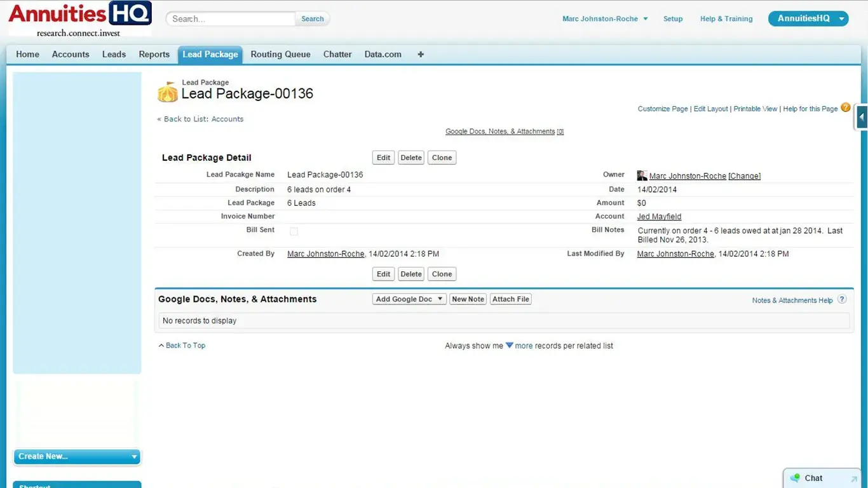Screen dimensions: 868x488
Task: Click the Chat bubble icon
Action: (x=795, y=478)
